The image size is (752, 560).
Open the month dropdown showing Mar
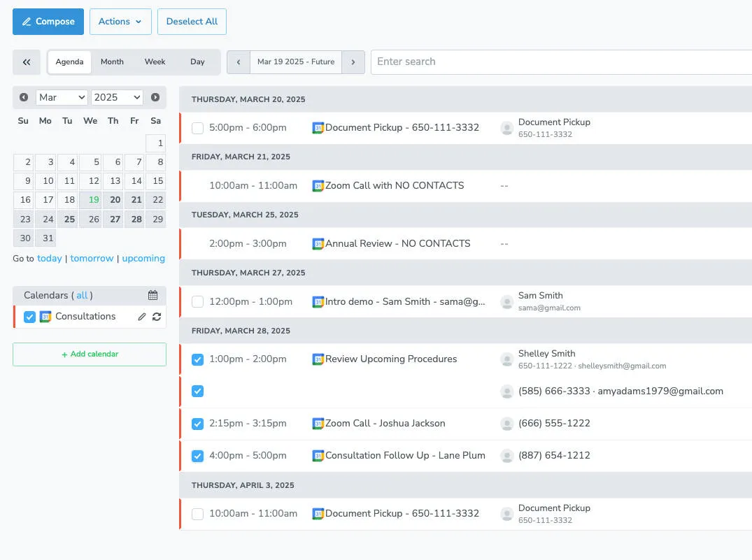[x=61, y=97]
